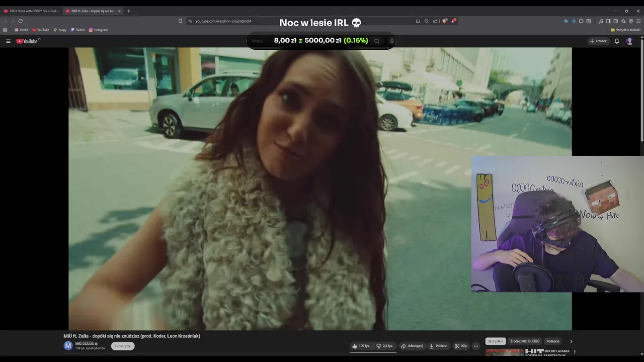Open the YouTube bookmark
The width and height of the screenshot is (644, 362).
(x=41, y=30)
